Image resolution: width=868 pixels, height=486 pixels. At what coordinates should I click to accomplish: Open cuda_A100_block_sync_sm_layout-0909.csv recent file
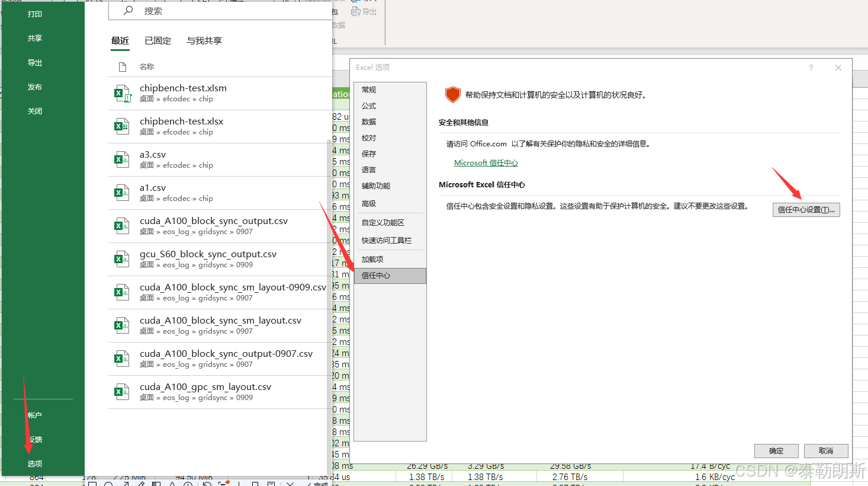click(x=220, y=292)
